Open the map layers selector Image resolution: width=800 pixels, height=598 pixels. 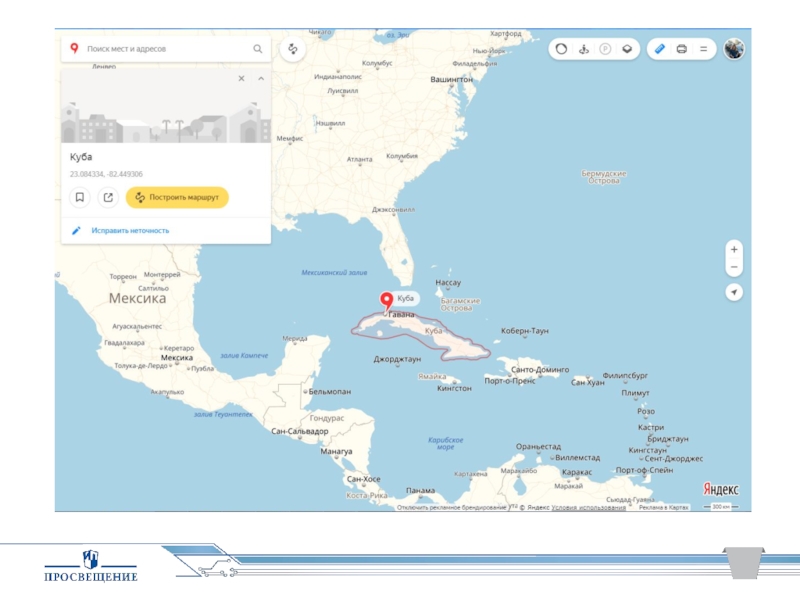[x=627, y=48]
